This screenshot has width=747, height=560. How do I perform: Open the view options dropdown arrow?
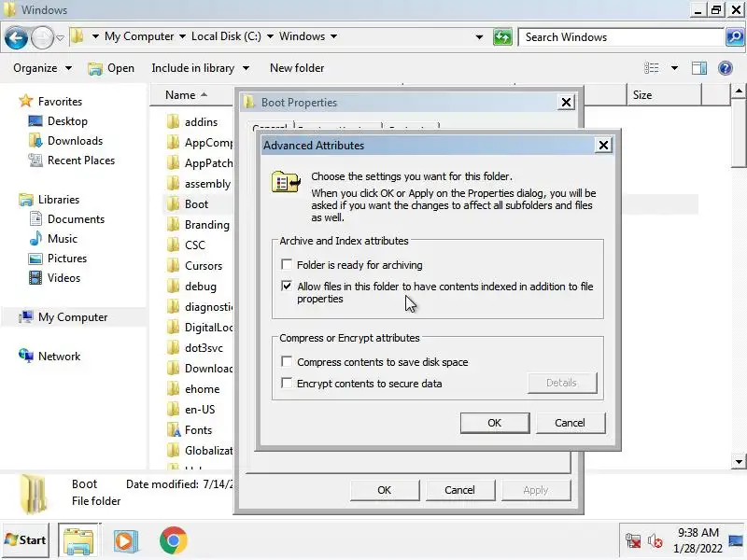pyautogui.click(x=674, y=68)
